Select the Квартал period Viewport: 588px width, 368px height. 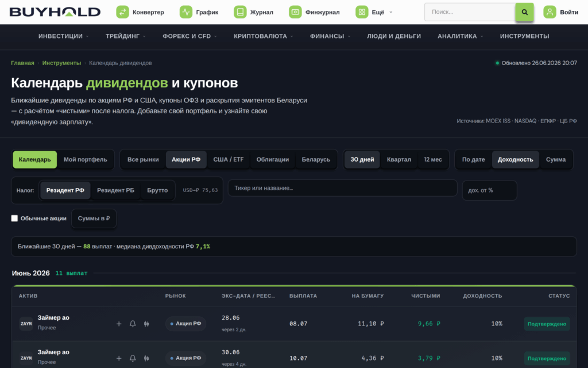(399, 160)
